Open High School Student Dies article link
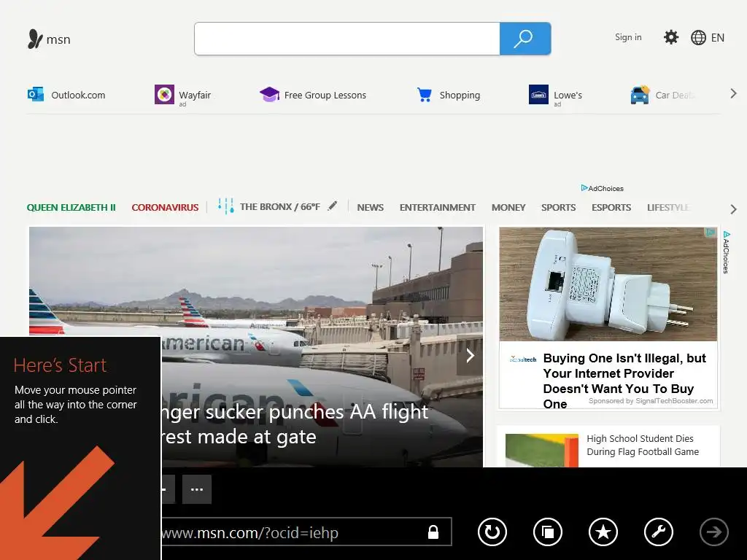The height and width of the screenshot is (560, 747). pyautogui.click(x=642, y=445)
